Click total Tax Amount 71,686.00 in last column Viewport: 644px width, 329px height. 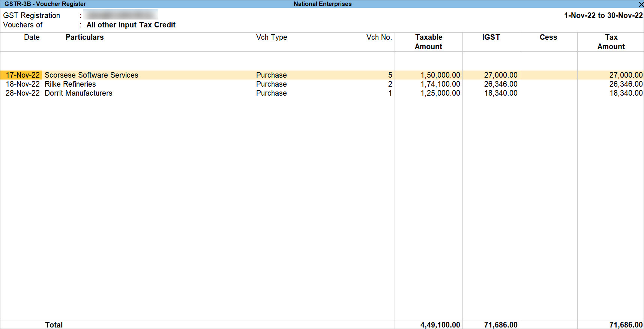[626, 325]
